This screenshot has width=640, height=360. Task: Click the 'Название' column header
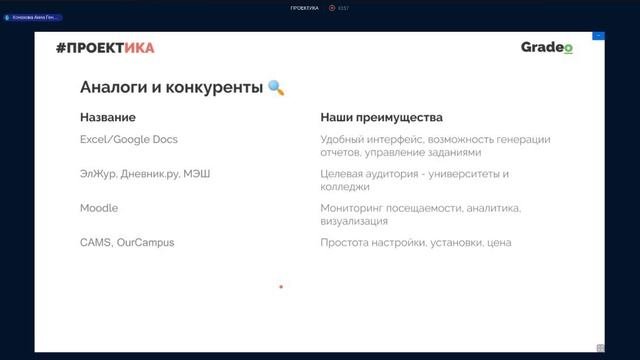coord(108,118)
